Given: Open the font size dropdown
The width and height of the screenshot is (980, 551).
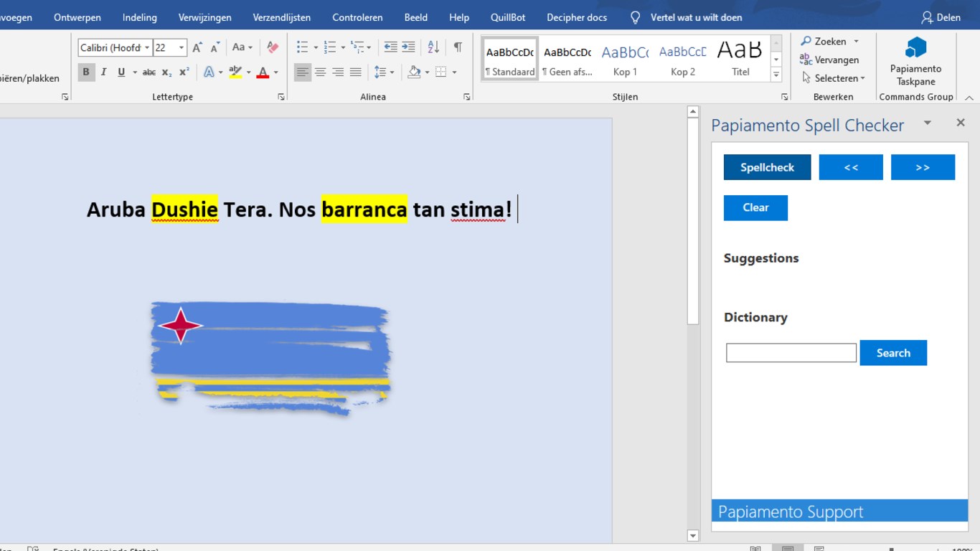Looking at the screenshot, I should pos(182,48).
